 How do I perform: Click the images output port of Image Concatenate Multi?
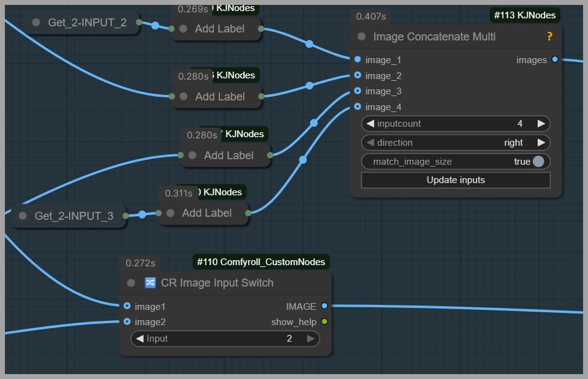(554, 59)
